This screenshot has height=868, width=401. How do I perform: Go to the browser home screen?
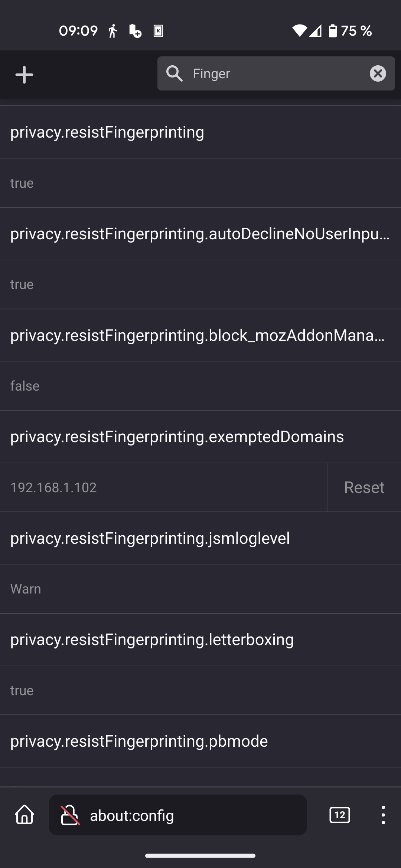click(25, 815)
